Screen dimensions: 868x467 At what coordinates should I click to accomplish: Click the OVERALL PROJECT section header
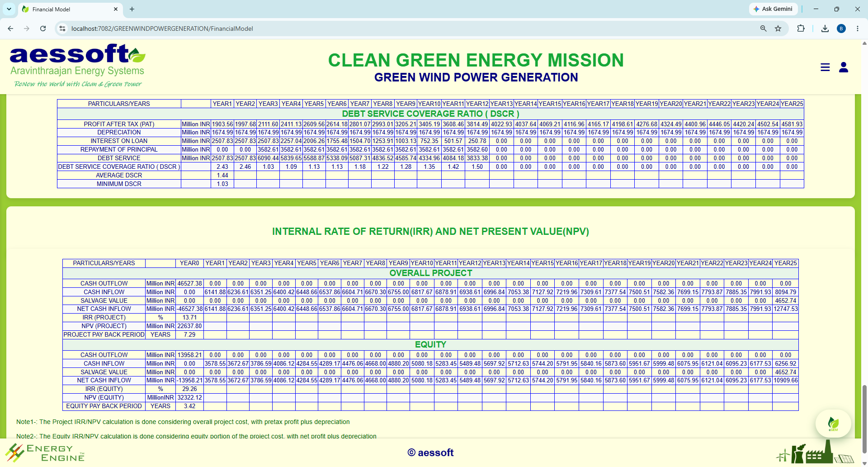(x=430, y=273)
